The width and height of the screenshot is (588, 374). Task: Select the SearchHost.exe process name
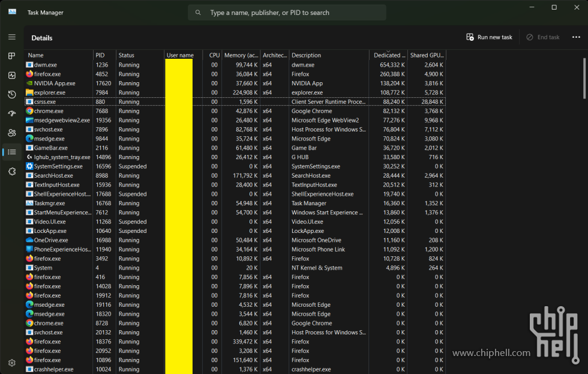(x=53, y=175)
